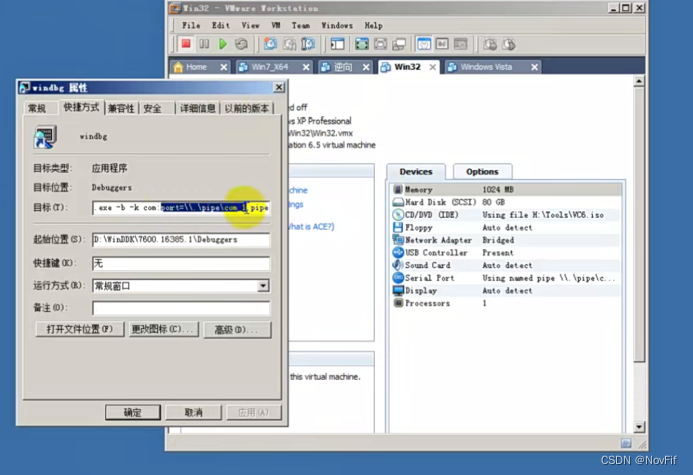
Task: Click the Revert to Snapshot toolbar icon
Action: point(289,44)
